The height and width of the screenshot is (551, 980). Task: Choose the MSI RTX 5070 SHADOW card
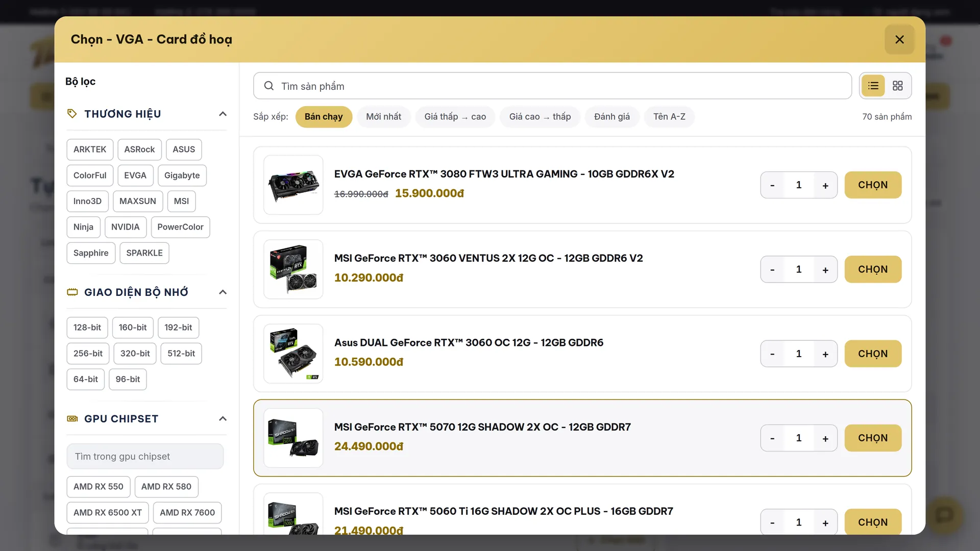pyautogui.click(x=873, y=438)
